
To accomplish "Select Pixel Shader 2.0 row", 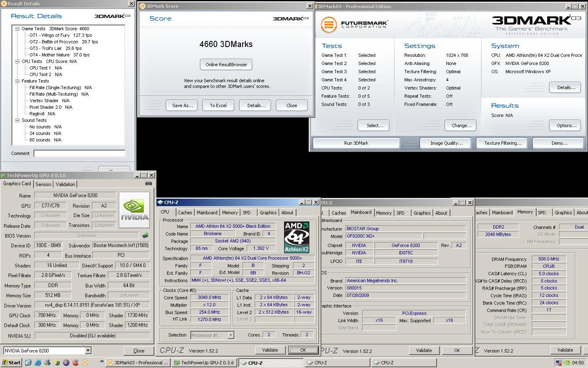I will [51, 107].
